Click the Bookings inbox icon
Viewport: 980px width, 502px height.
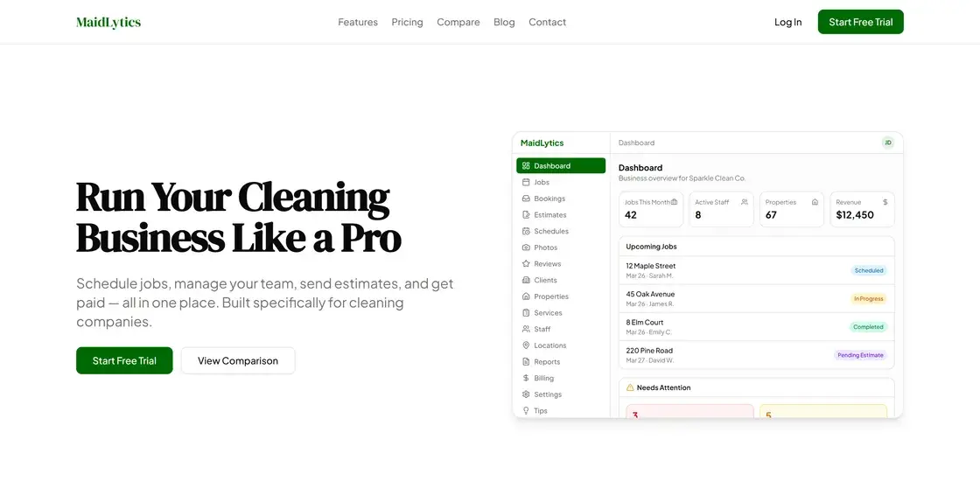pyautogui.click(x=526, y=199)
